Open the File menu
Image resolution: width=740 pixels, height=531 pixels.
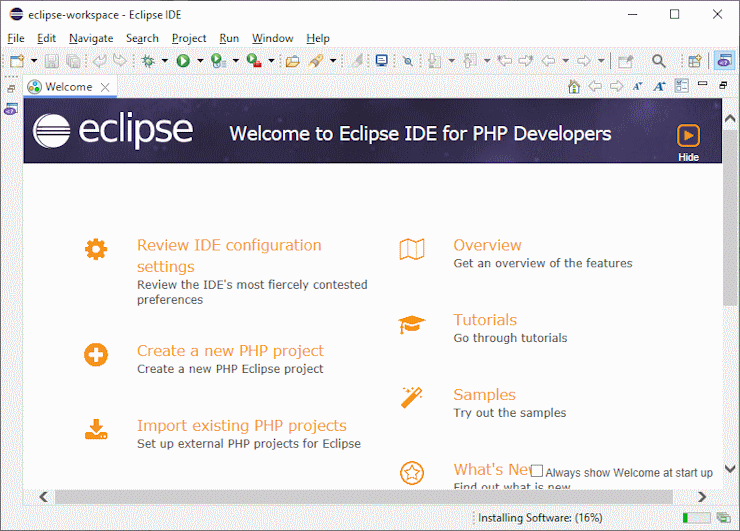[16, 38]
